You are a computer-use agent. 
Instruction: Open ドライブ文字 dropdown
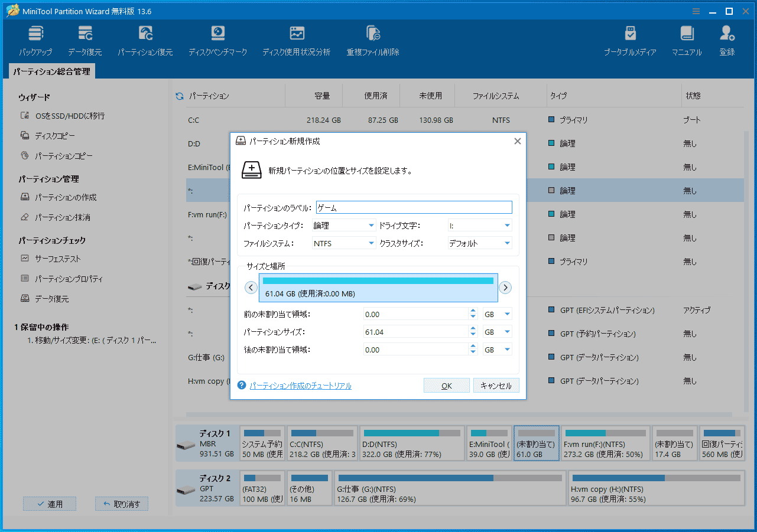point(480,225)
